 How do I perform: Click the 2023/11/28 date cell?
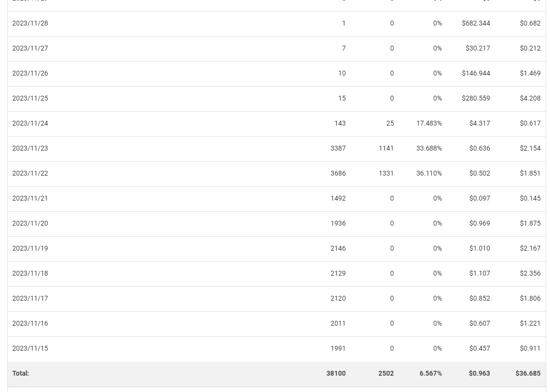[x=30, y=23]
